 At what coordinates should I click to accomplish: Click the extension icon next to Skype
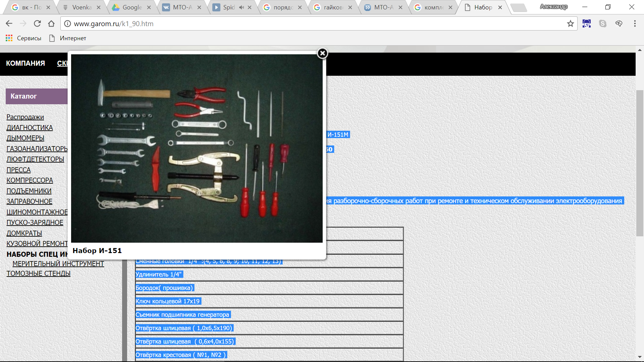coord(619,23)
